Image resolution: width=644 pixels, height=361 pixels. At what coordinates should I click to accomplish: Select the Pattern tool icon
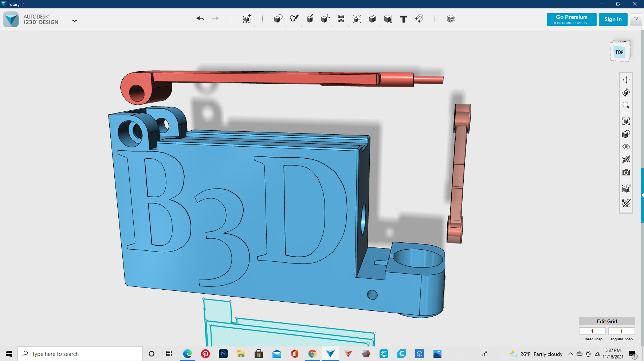341,19
